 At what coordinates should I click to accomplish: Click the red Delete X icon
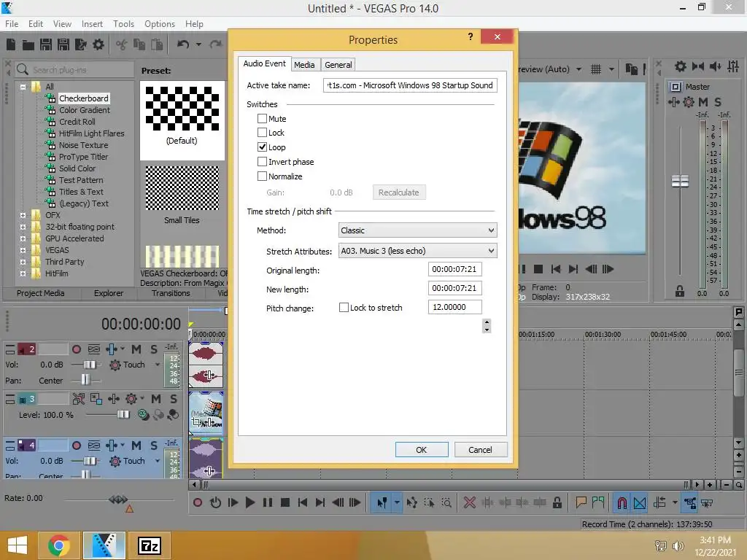click(x=469, y=502)
